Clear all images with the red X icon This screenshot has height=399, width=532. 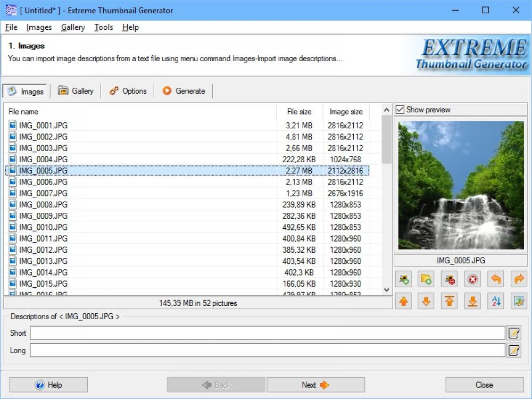click(472, 279)
